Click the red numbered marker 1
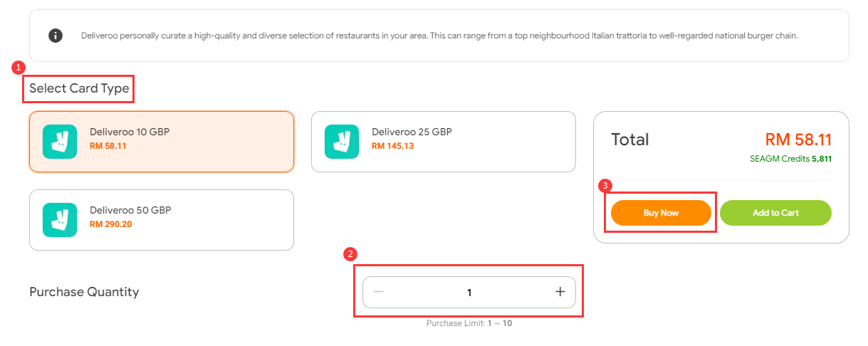This screenshot has height=346, width=868. click(19, 67)
